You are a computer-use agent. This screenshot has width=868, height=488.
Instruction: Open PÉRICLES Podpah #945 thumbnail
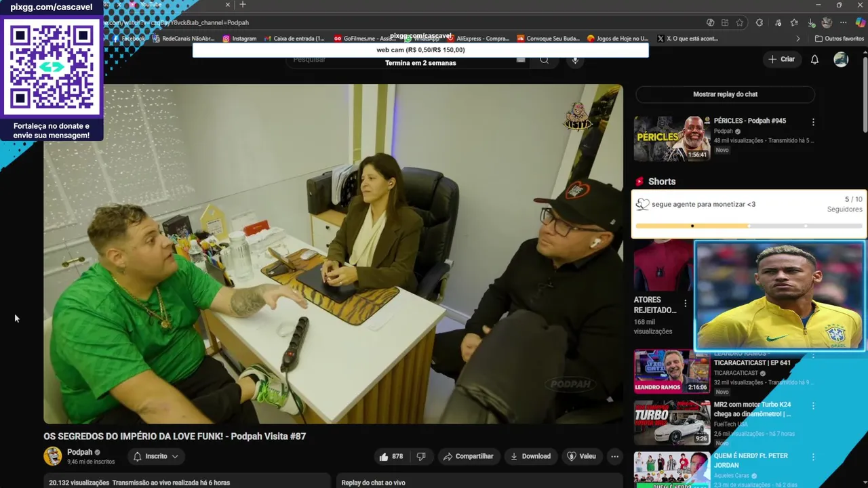(x=672, y=138)
